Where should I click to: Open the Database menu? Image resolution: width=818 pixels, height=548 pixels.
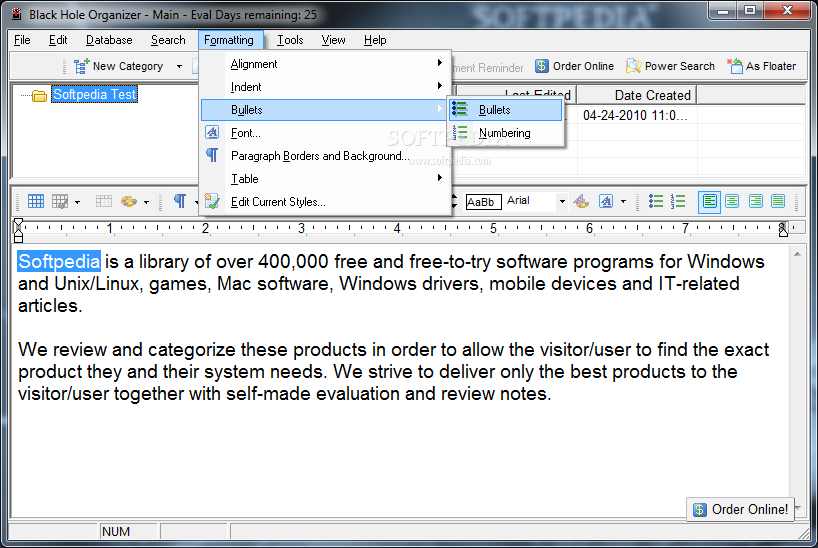click(x=109, y=40)
